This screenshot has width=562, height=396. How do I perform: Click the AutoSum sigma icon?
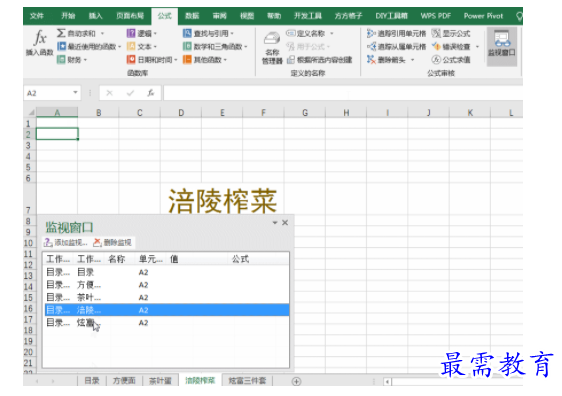(61, 33)
